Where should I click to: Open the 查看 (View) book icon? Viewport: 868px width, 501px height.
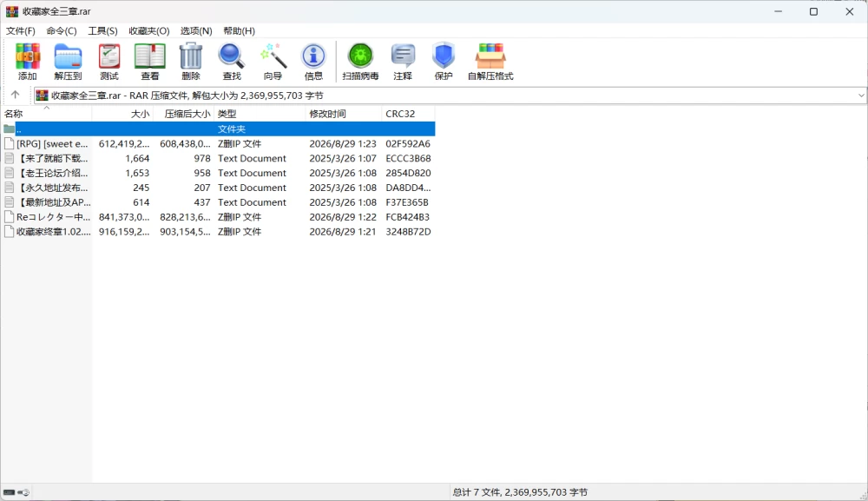150,56
